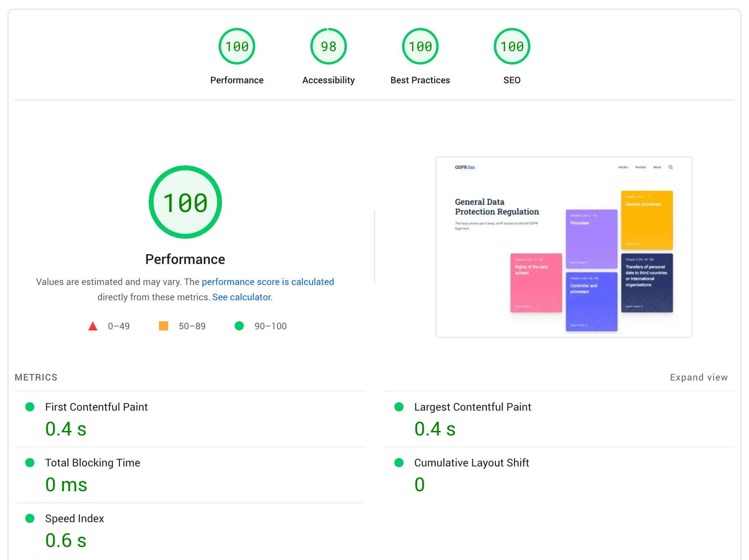Screen dimensions: 749x560
Task: Click the Speed Index metric value 0.6 s
Action: (x=66, y=540)
